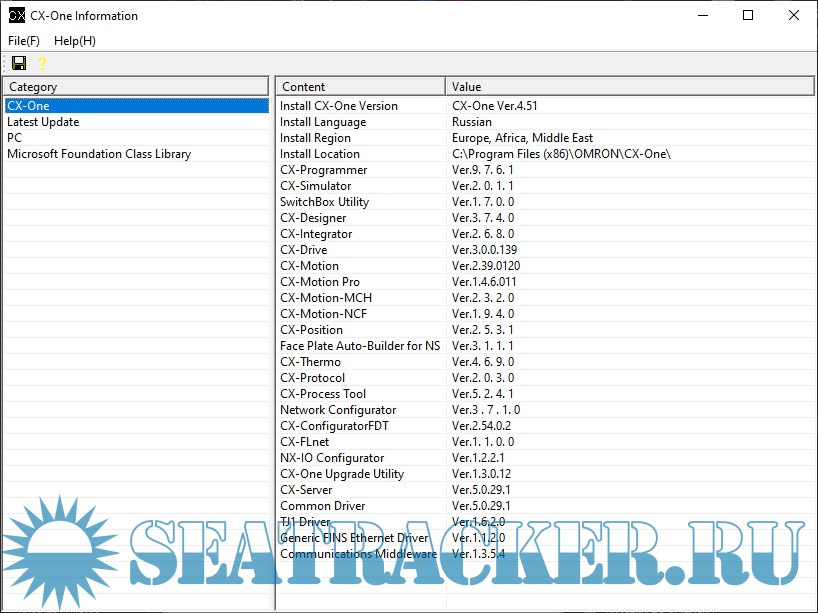
Task: Sort by the Value column header
Action: [630, 87]
